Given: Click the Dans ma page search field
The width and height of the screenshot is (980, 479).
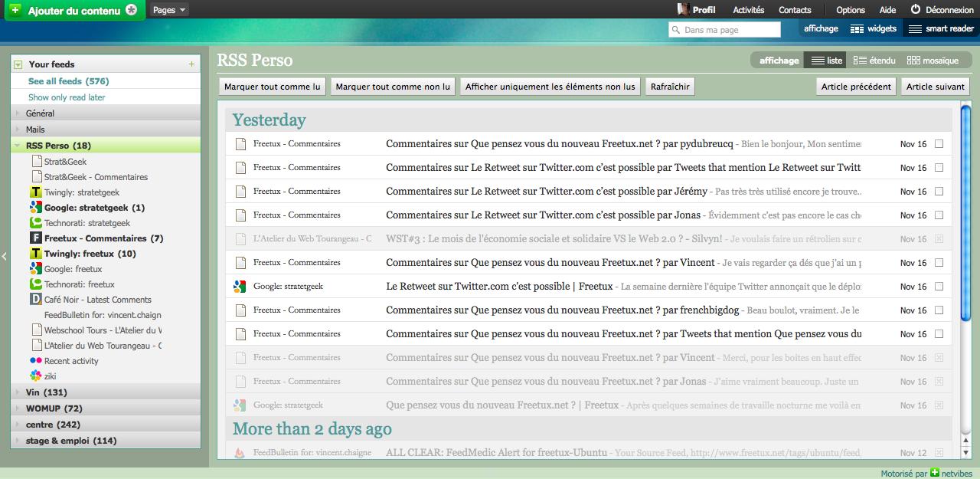Looking at the screenshot, I should (724, 30).
